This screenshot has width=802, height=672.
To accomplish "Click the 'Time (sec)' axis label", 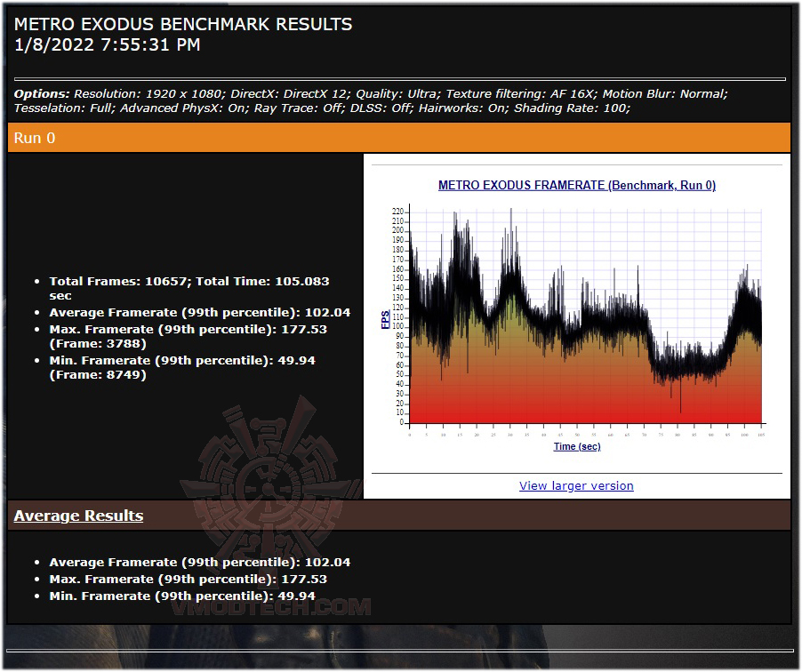I will coord(577,446).
